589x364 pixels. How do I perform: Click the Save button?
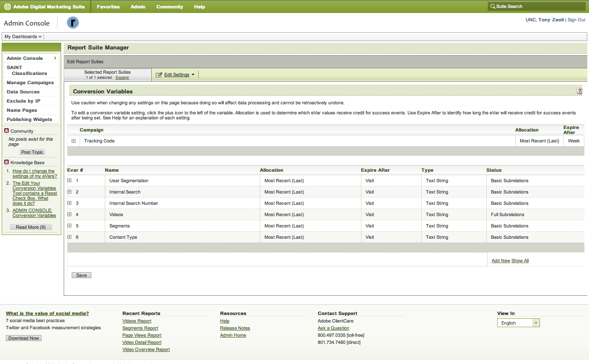coord(81,275)
